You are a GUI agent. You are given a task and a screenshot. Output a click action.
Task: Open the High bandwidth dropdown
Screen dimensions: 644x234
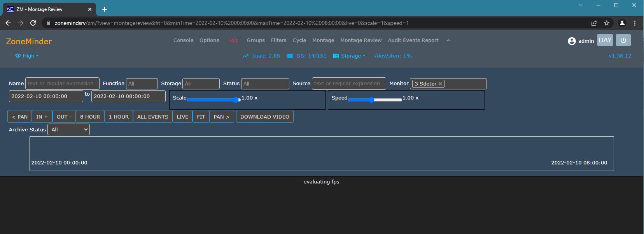coord(27,56)
